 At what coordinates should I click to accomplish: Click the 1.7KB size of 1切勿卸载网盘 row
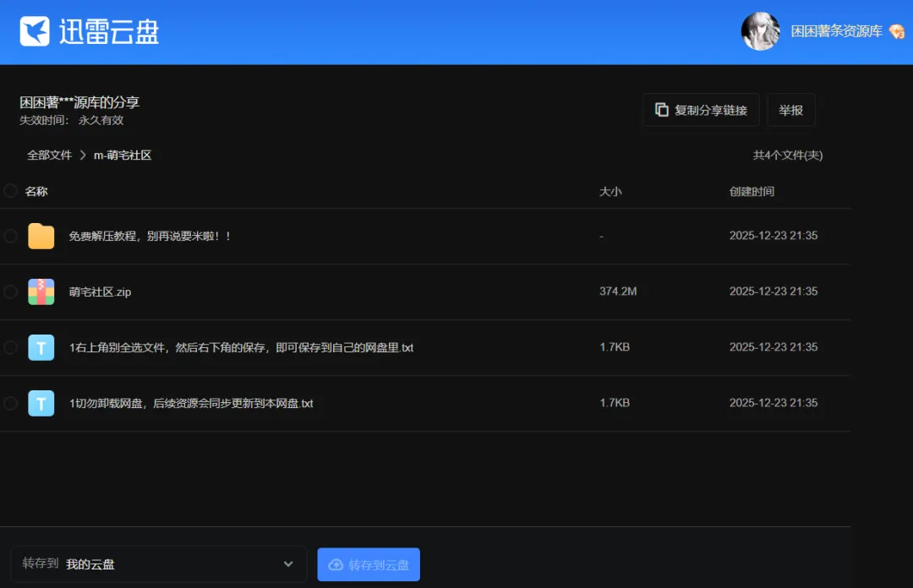pyautogui.click(x=615, y=403)
